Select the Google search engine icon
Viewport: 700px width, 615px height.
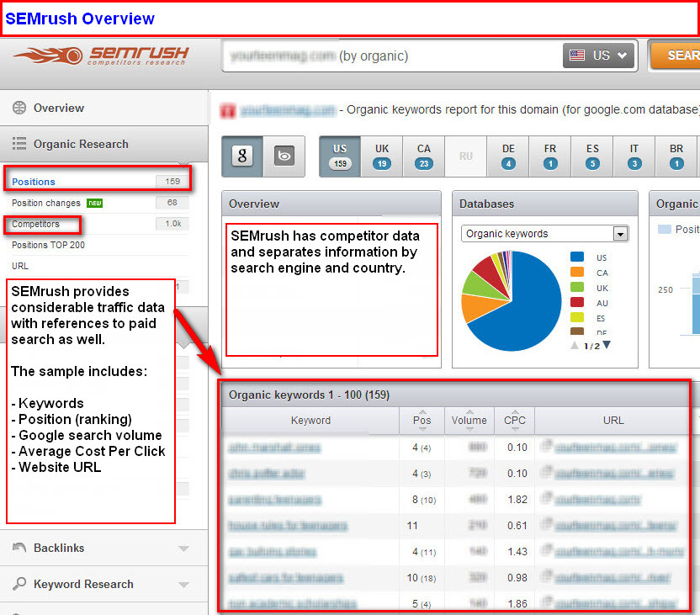click(242, 156)
